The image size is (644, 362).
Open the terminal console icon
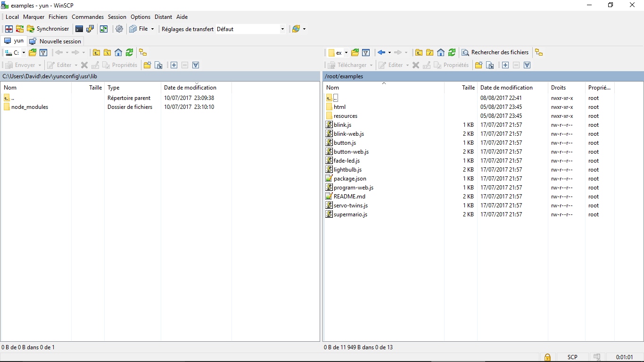(79, 29)
